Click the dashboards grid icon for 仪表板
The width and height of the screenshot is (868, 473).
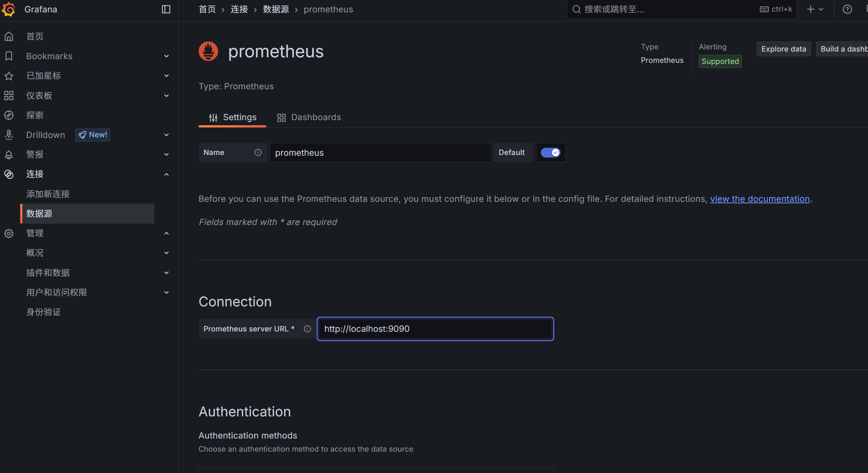click(9, 95)
